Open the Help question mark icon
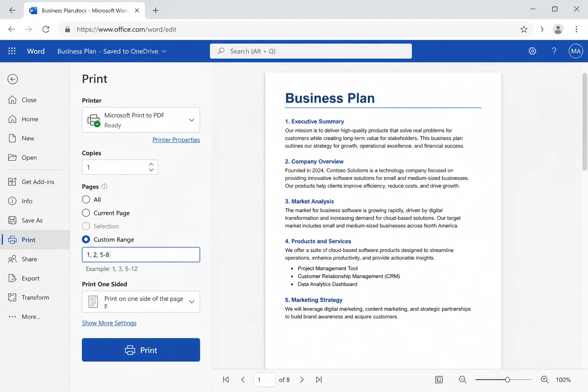 [554, 51]
